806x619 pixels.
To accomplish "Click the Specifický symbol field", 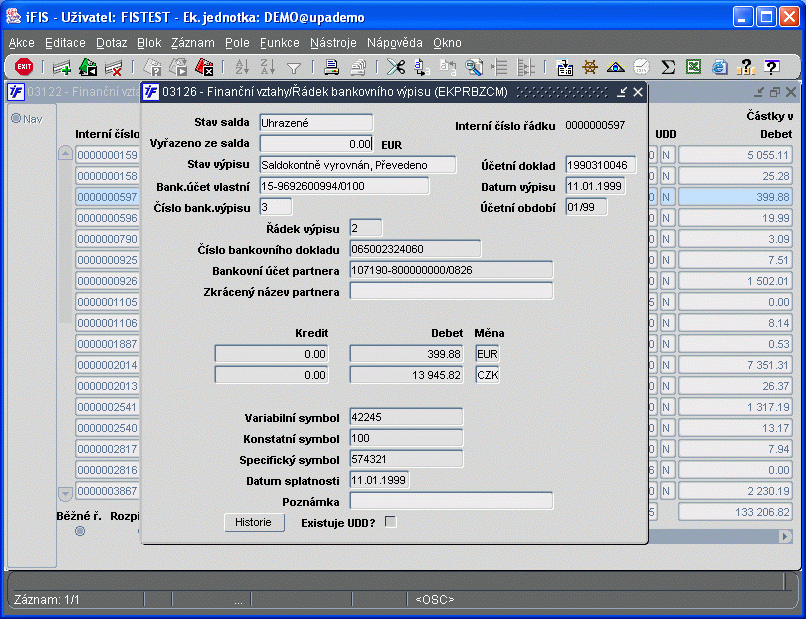I will tap(406, 459).
